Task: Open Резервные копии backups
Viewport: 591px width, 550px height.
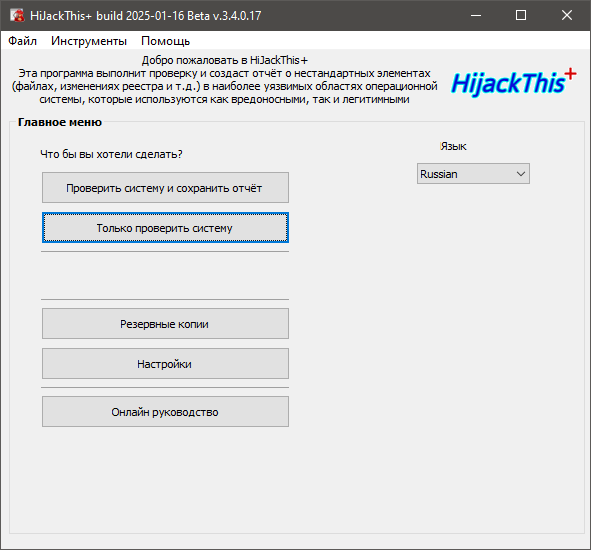Action: pos(165,324)
